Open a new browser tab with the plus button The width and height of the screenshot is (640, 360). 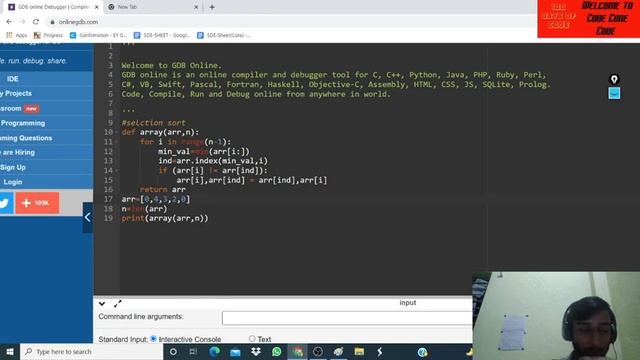[212, 7]
